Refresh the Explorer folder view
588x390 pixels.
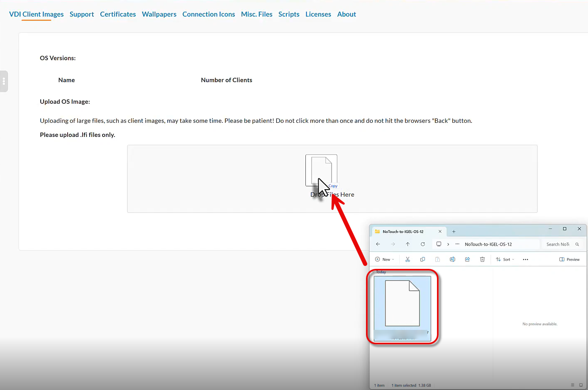[x=422, y=244]
